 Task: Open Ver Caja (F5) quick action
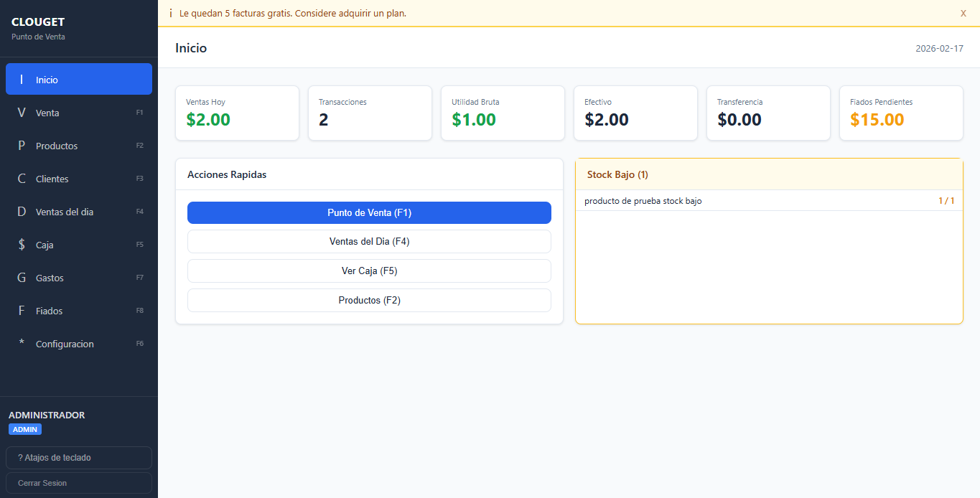pos(369,271)
